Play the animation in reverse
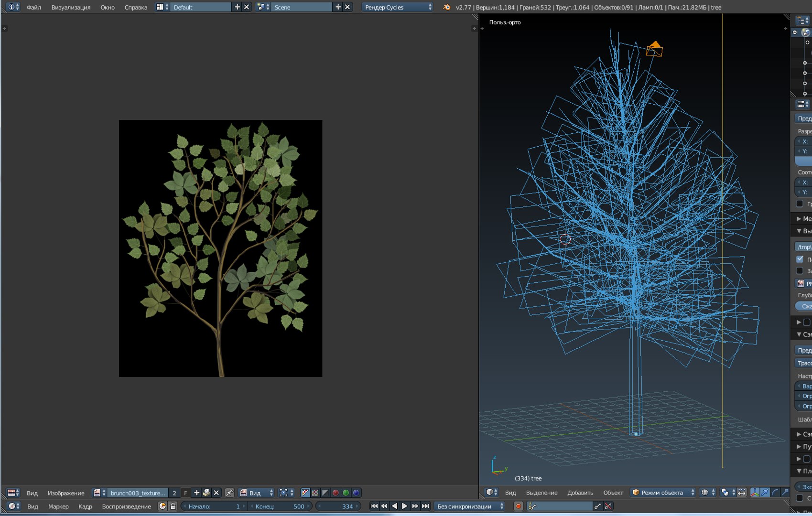812x516 pixels. [394, 506]
